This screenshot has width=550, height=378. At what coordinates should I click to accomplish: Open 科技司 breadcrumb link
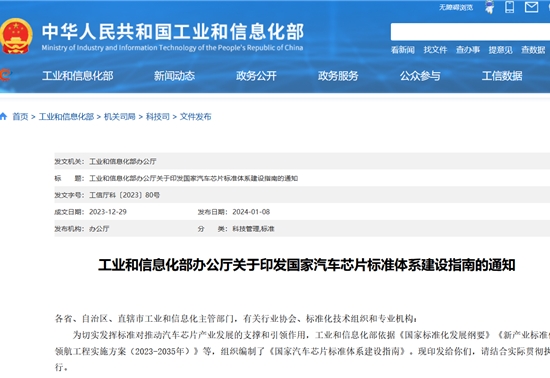(x=157, y=117)
